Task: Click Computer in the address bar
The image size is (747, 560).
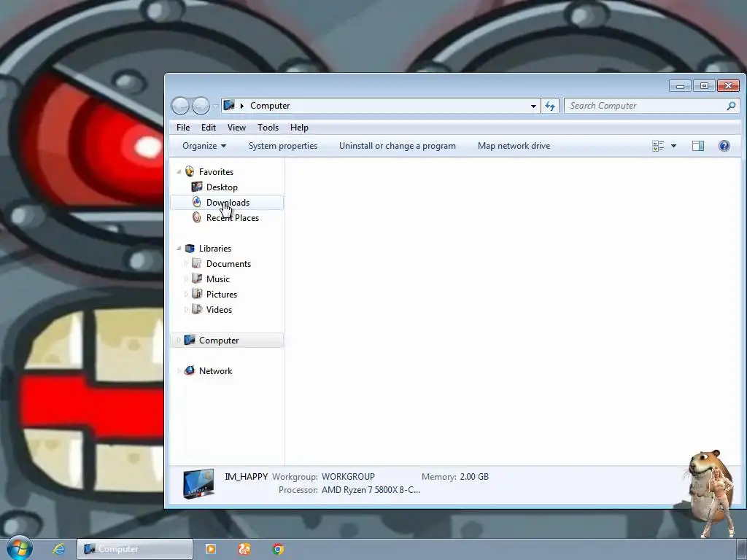Action: [270, 106]
